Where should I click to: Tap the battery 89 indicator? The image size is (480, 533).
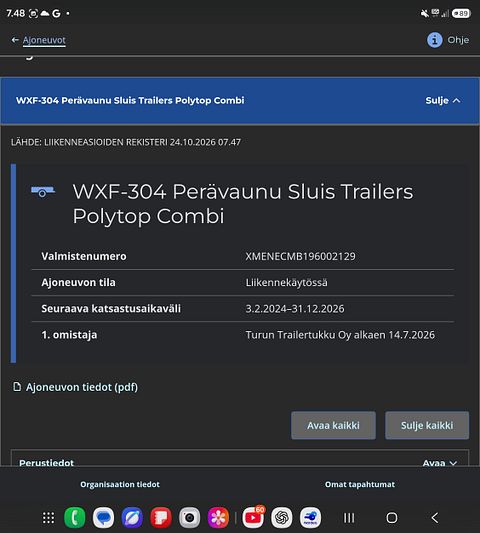tap(461, 13)
